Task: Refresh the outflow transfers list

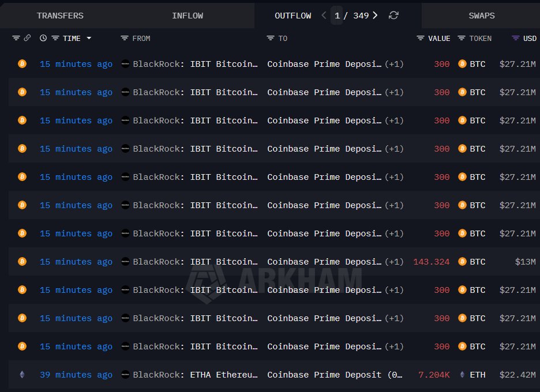Action: point(393,16)
